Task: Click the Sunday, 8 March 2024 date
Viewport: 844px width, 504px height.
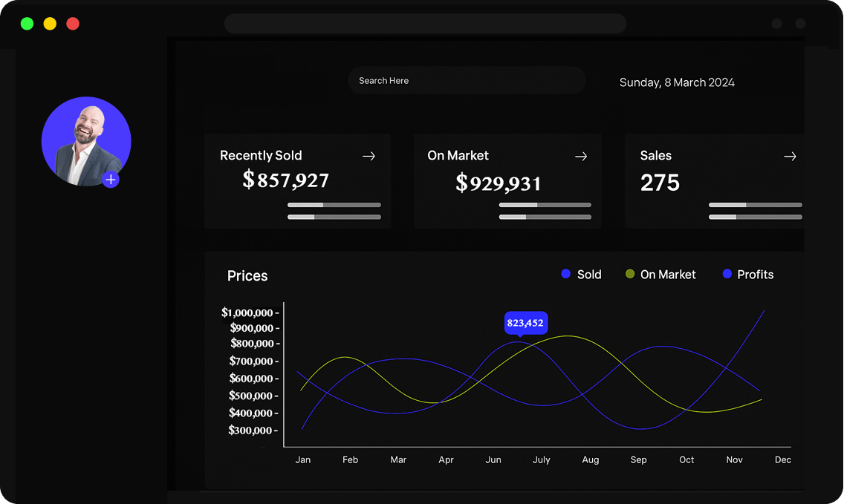Action: pos(677,82)
